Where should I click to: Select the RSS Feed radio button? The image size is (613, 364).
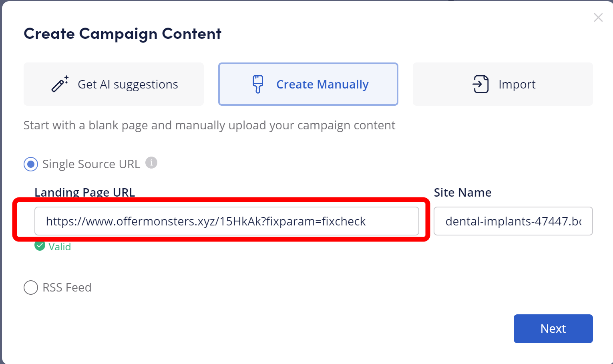[x=31, y=288]
